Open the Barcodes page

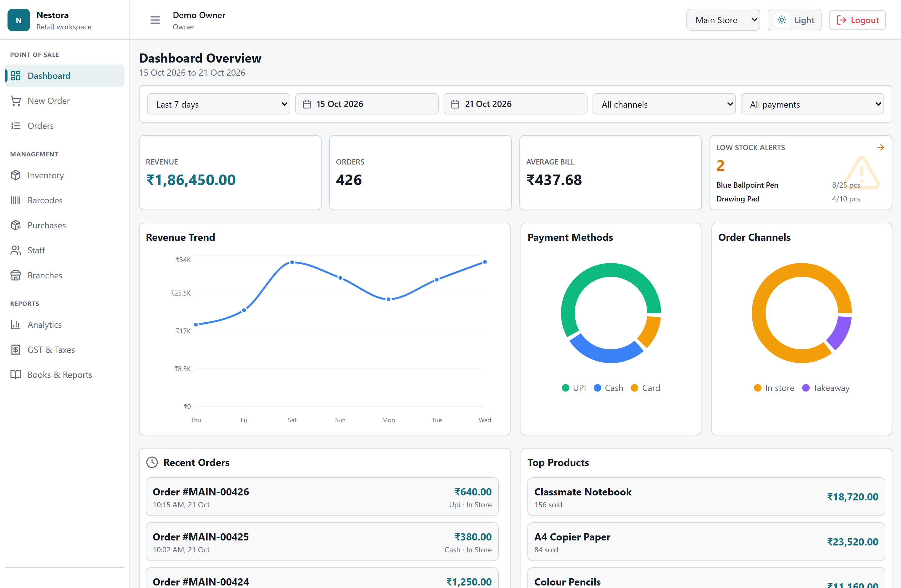[65, 200]
